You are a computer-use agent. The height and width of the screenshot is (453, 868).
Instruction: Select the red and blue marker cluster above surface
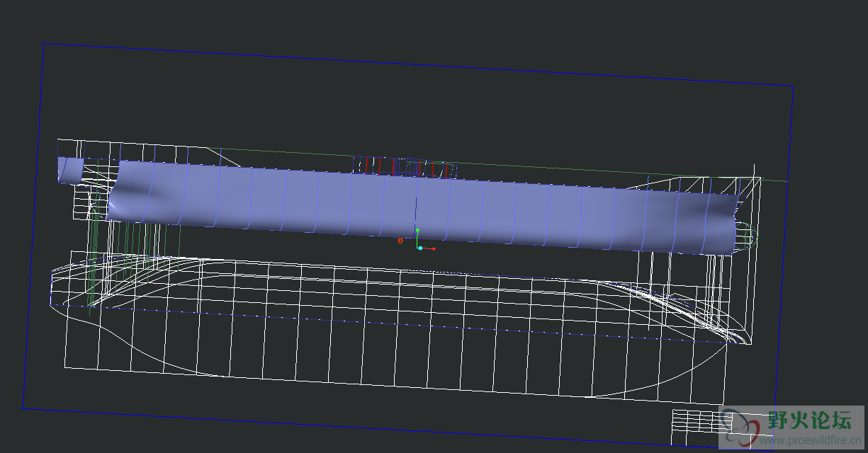click(x=405, y=166)
